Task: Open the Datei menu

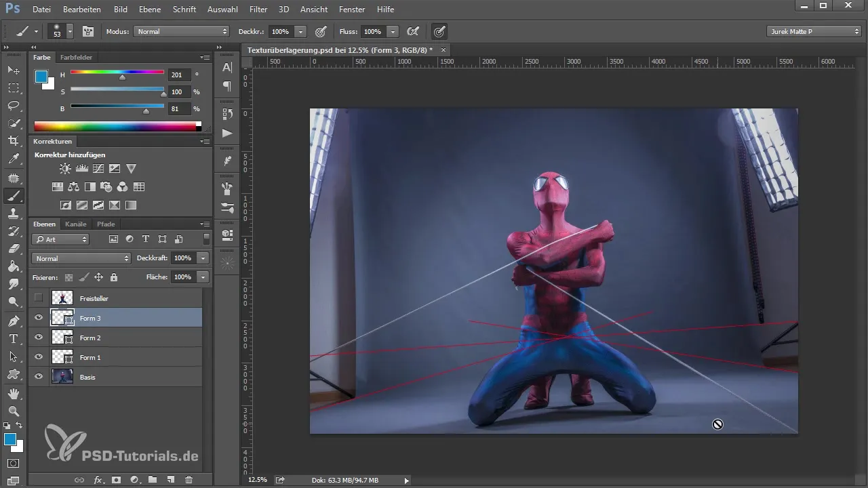Action: (41, 9)
